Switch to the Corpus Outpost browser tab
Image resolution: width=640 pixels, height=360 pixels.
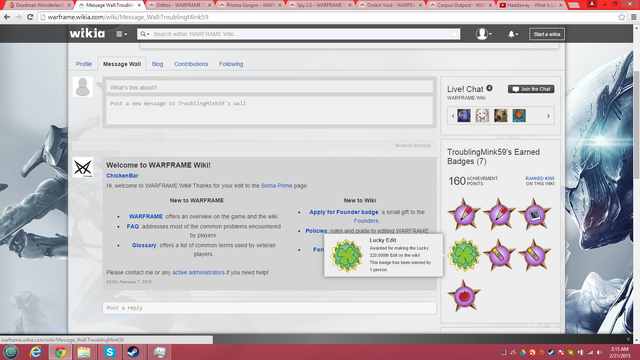[x=461, y=5]
